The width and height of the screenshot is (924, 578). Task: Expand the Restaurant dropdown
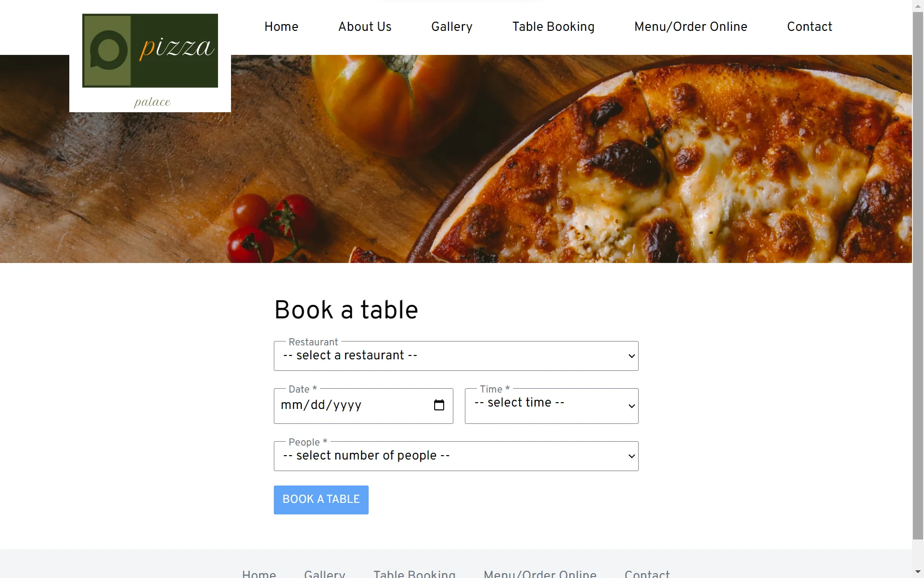tap(456, 356)
